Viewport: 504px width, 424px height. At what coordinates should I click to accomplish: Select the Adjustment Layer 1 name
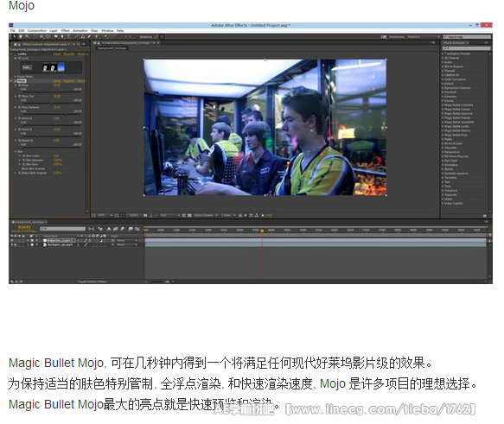pos(61,240)
